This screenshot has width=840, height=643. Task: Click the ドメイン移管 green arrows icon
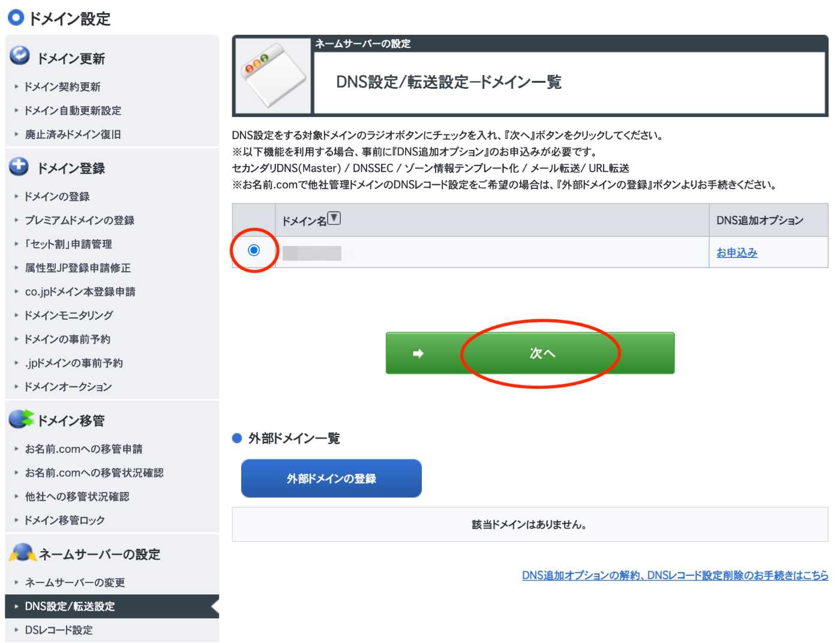19,419
